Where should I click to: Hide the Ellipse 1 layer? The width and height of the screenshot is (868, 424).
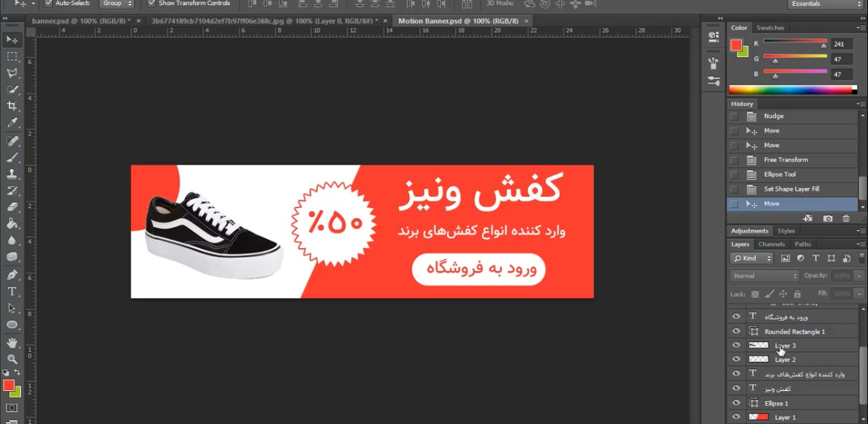click(736, 403)
